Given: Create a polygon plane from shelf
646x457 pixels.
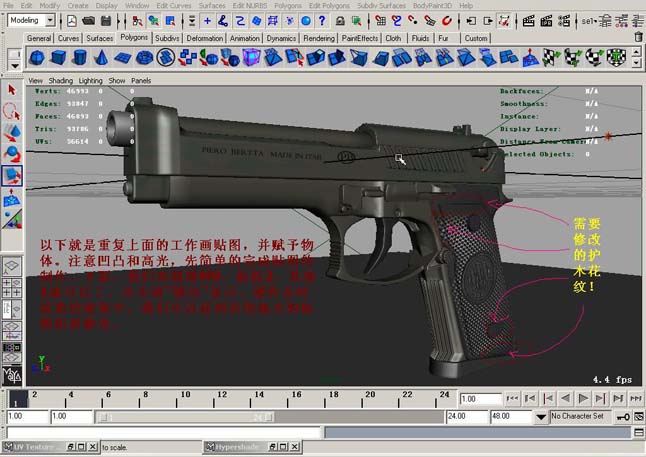Looking at the screenshot, I should pos(122,58).
